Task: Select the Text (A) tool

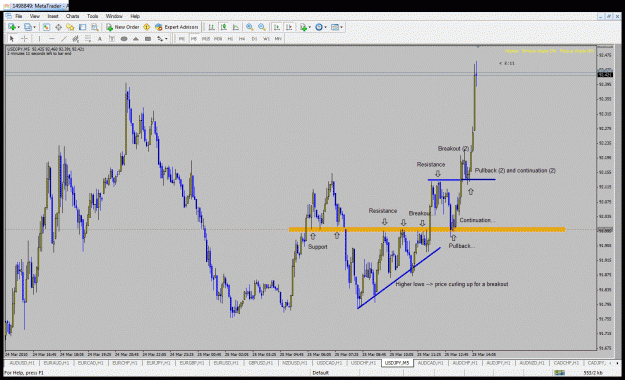Action: pos(100,39)
